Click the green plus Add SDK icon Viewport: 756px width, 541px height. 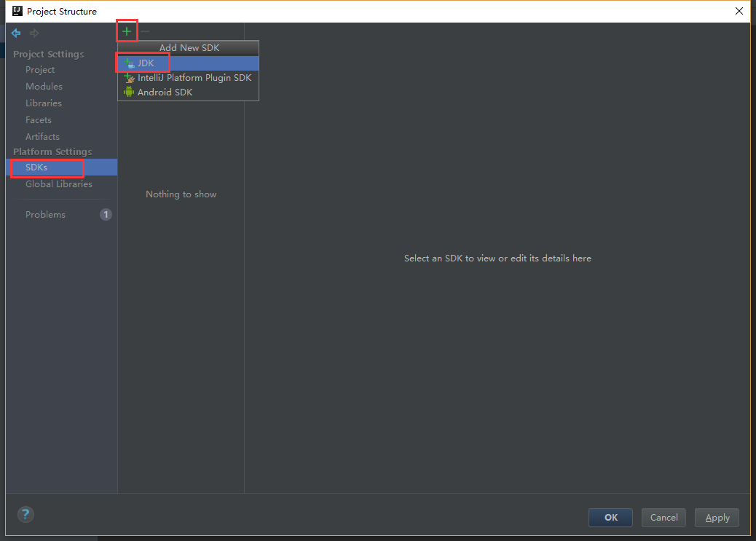coord(127,31)
